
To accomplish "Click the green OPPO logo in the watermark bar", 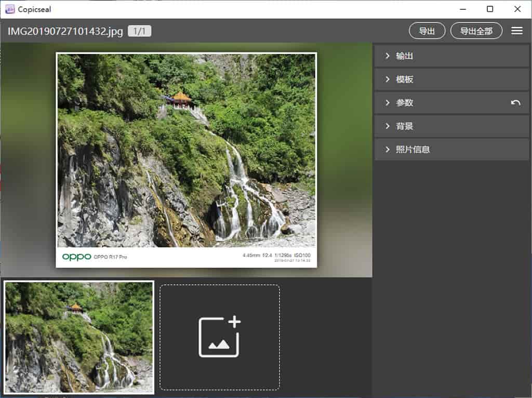I will click(77, 257).
